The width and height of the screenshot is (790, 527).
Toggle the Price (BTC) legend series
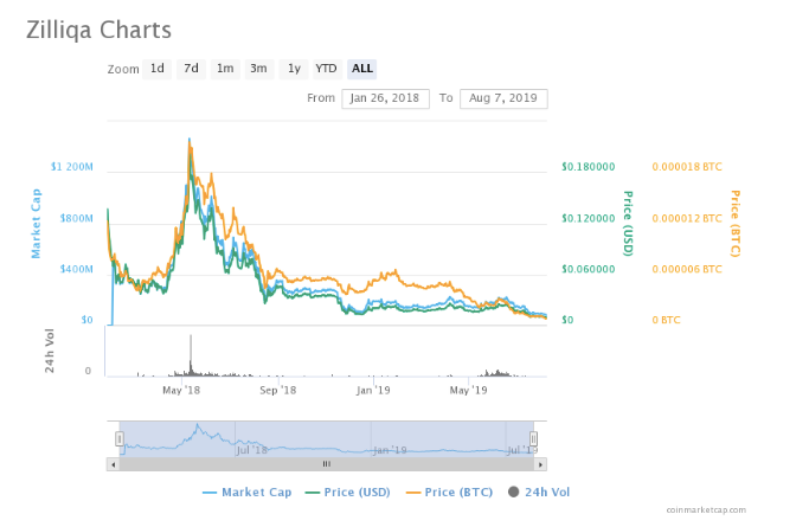(x=449, y=492)
